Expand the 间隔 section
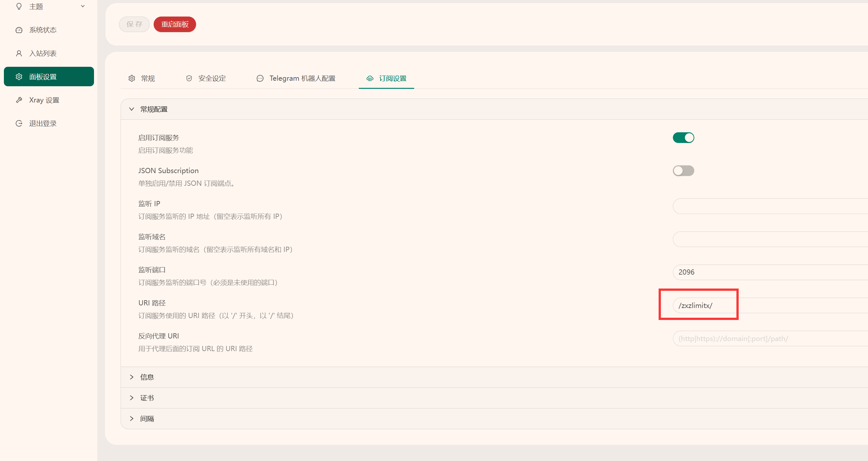868x461 pixels. click(494, 419)
